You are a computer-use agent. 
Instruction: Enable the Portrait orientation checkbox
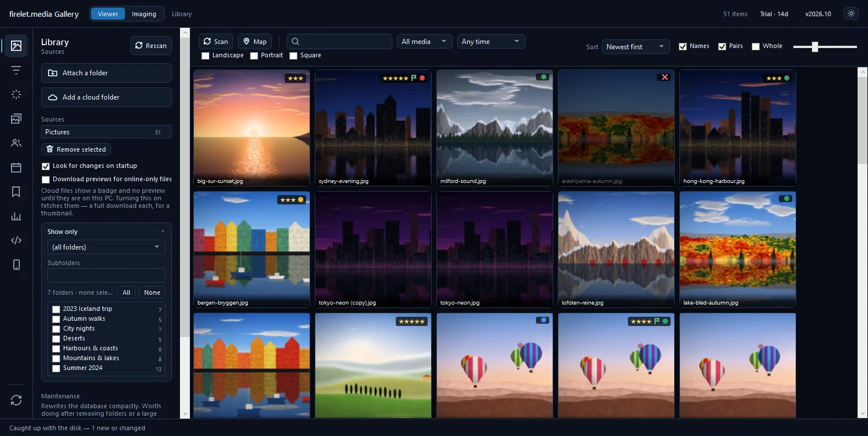point(254,56)
